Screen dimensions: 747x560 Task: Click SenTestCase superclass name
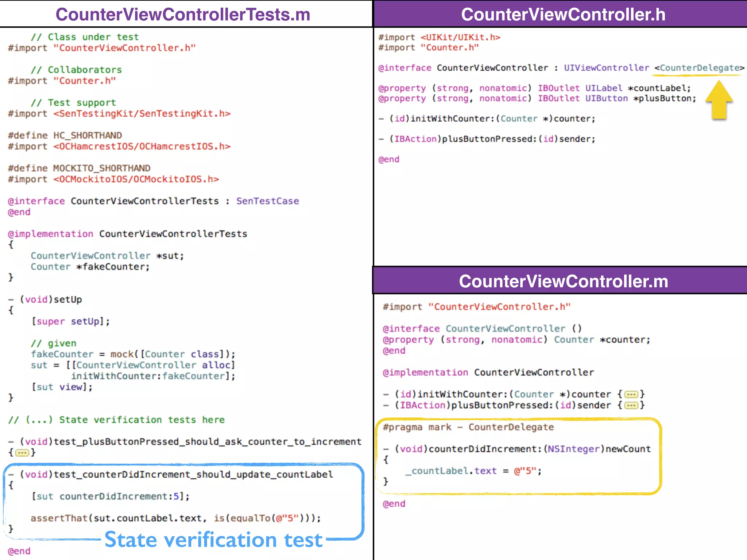(x=268, y=201)
